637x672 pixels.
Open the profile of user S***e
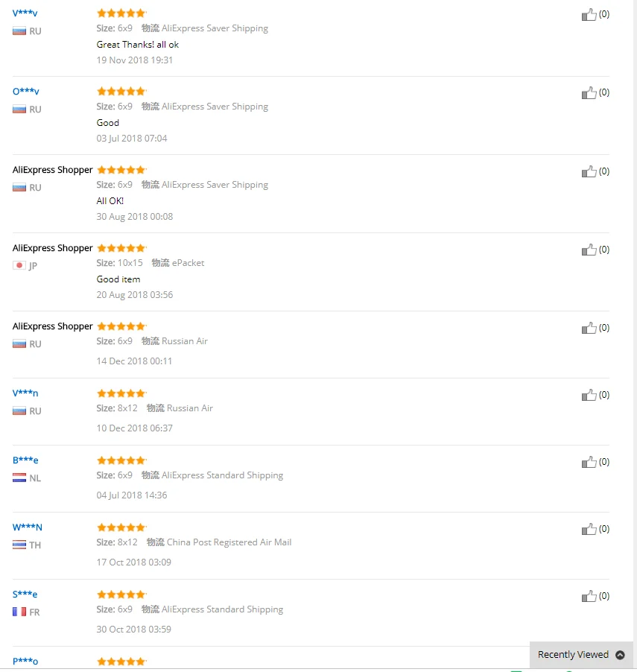(x=25, y=595)
